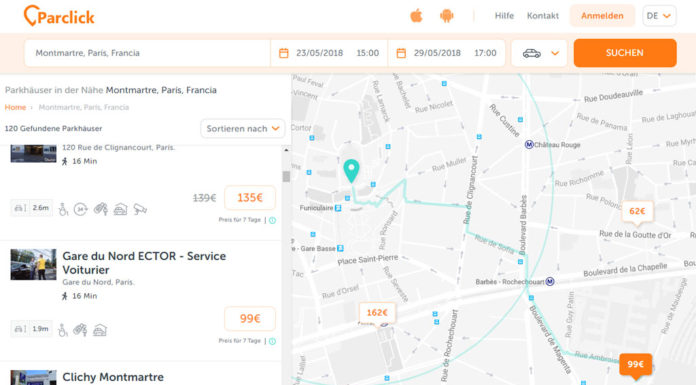The height and width of the screenshot is (385, 696).
Task: Click the orange SUCHEN button
Action: coord(625,53)
